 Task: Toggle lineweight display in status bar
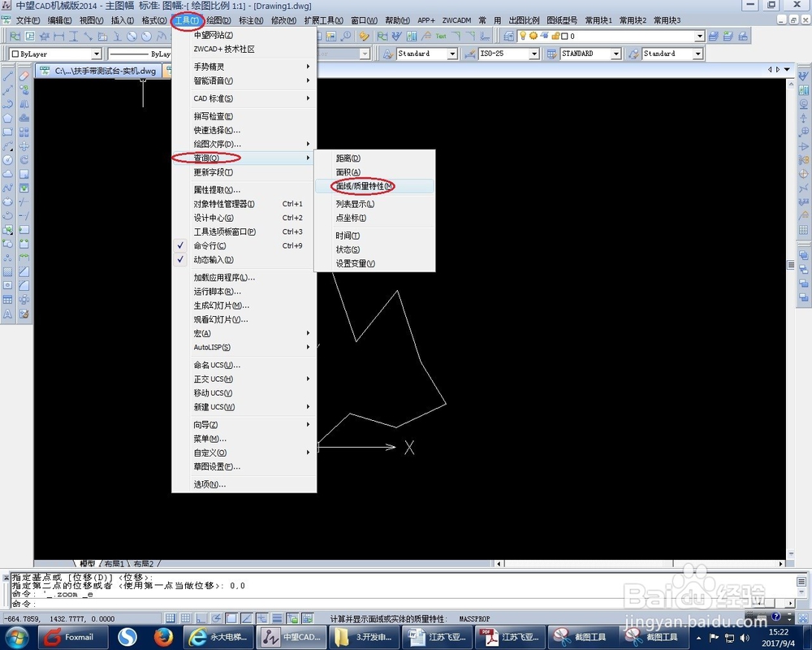(277, 617)
